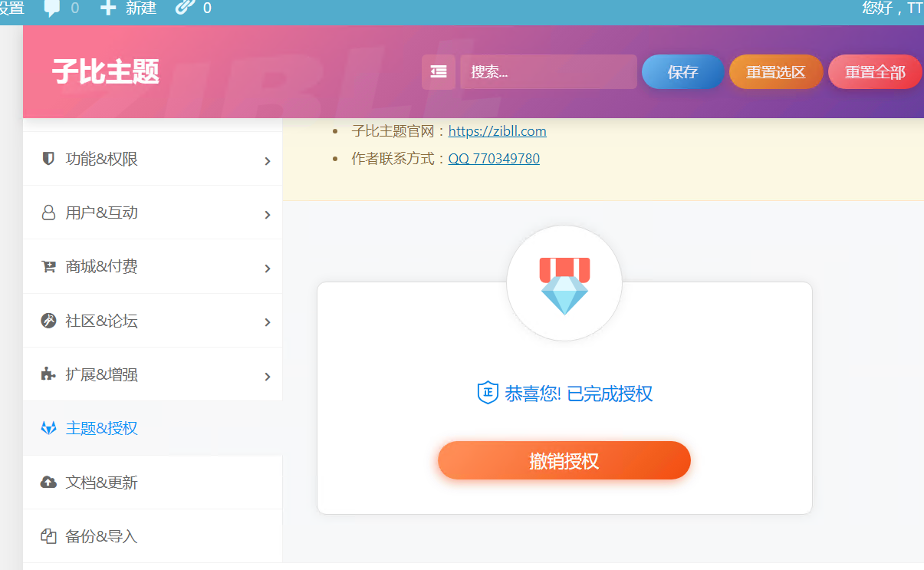924x570 pixels.
Task: Expand the 用户&互动 section chevron
Action: tap(268, 215)
